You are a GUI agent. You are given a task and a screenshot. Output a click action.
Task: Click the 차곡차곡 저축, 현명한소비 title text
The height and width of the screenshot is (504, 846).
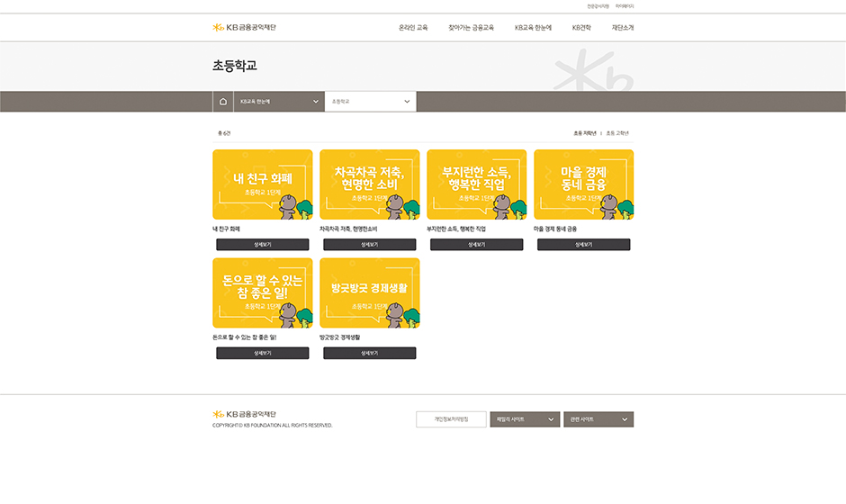[x=348, y=229]
